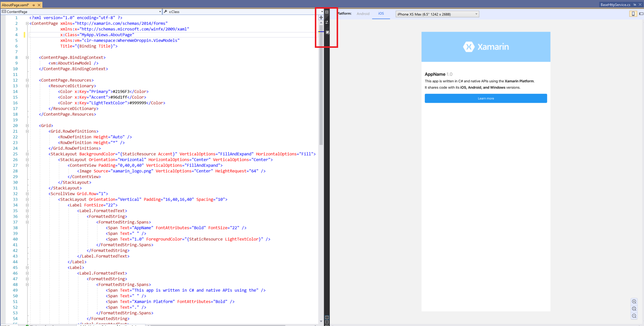Open the ContentPage element dropdown
The image size is (644, 326).
pos(160,12)
